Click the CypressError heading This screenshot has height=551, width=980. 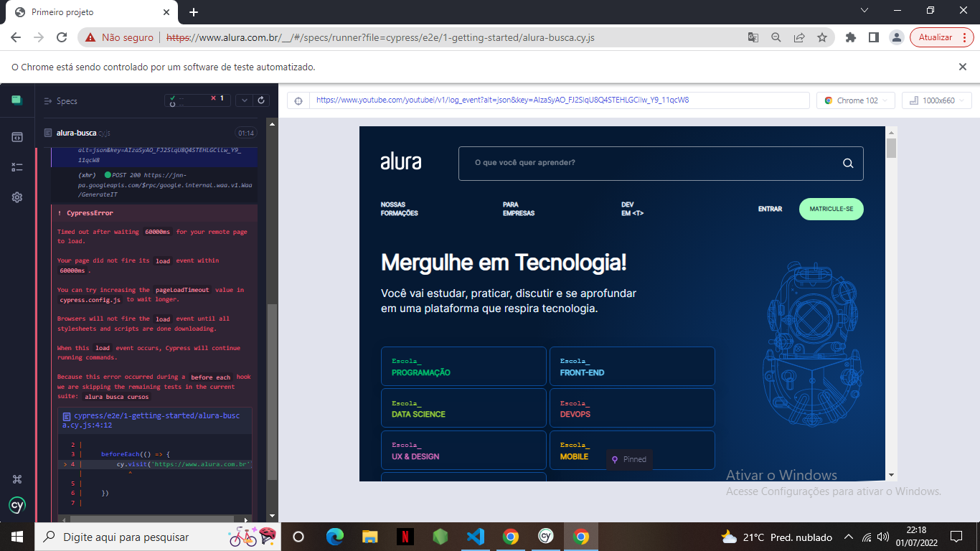pos(90,213)
